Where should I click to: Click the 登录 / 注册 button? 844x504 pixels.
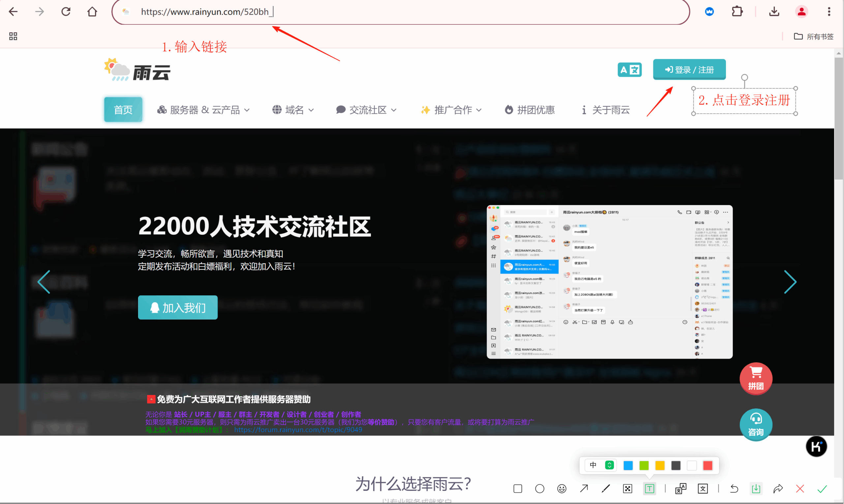coord(689,70)
